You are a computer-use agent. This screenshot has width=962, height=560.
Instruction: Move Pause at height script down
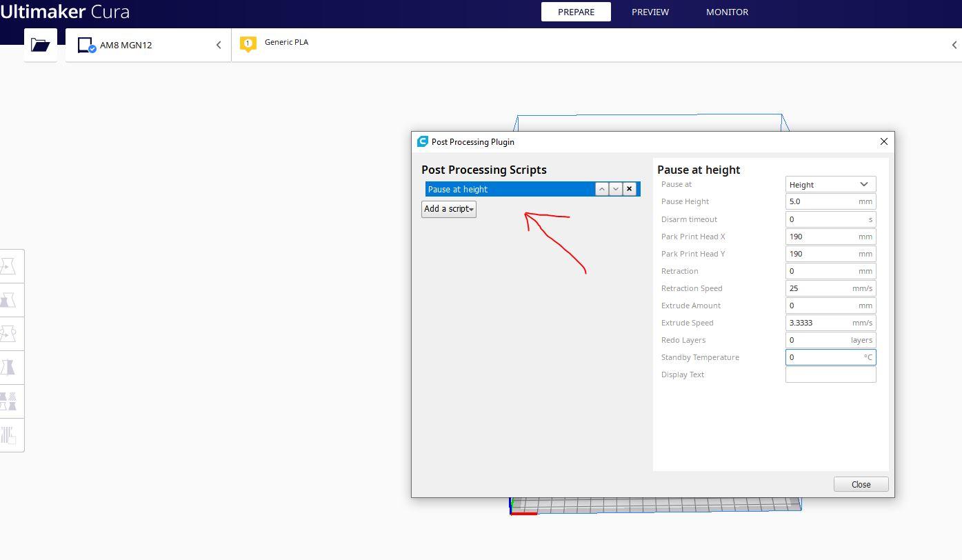[616, 189]
